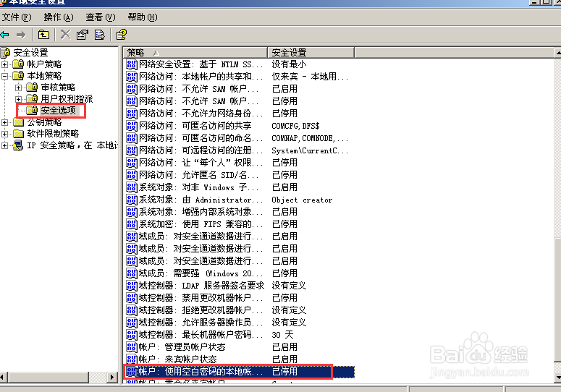This screenshot has height=392, width=561.
Task: Open the properties toolbar icon
Action: point(83,35)
